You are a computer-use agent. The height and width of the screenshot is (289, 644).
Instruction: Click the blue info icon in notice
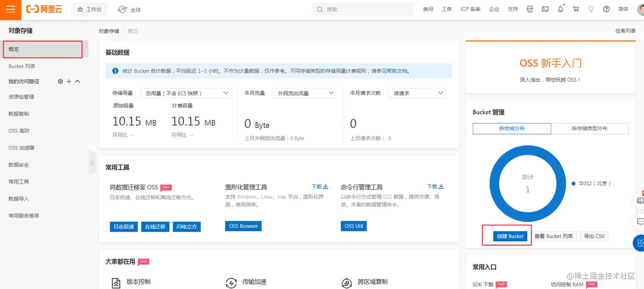[115, 71]
